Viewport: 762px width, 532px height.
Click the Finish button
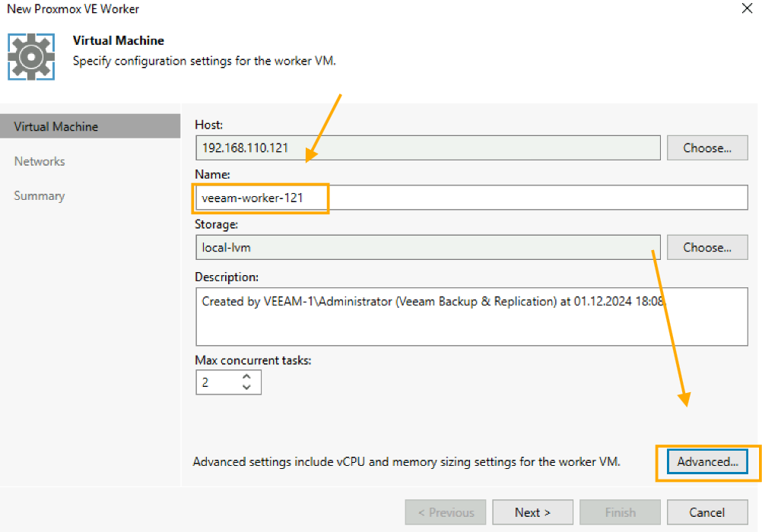(x=620, y=512)
